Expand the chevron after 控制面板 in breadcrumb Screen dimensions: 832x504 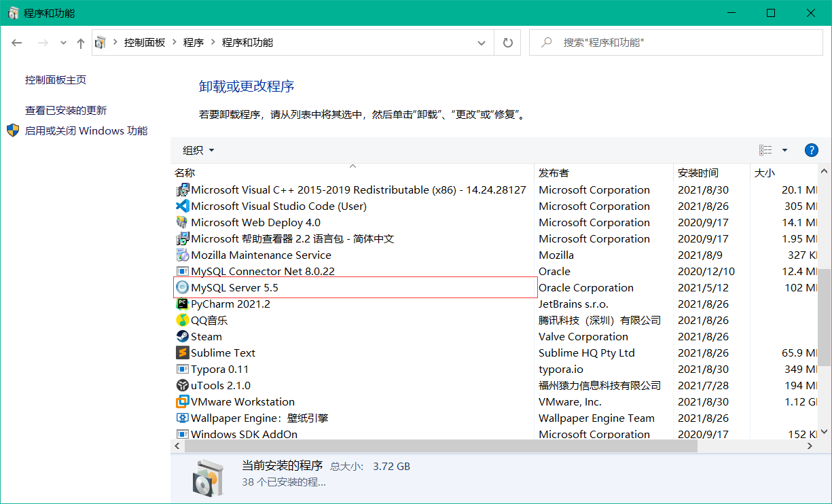175,43
